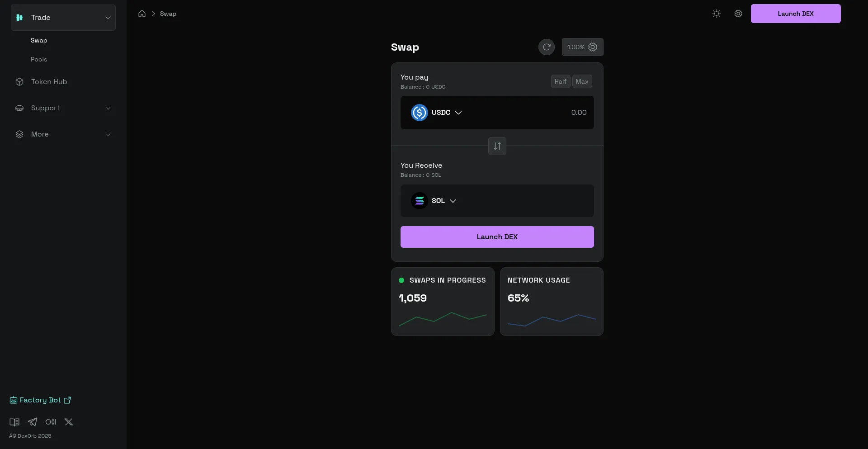868x449 pixels.
Task: Click the external link icon beside Factory Bot
Action: point(67,400)
